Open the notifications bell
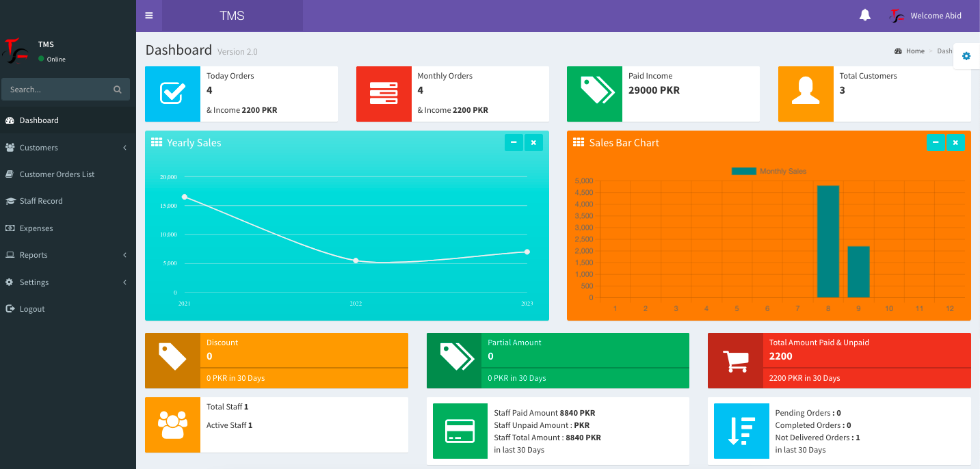This screenshot has height=469, width=980. [865, 15]
